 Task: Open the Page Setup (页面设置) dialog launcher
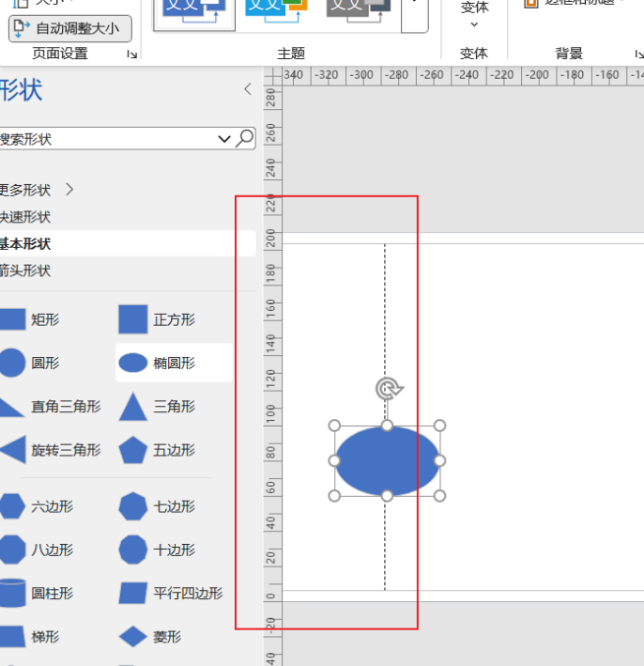(x=132, y=54)
